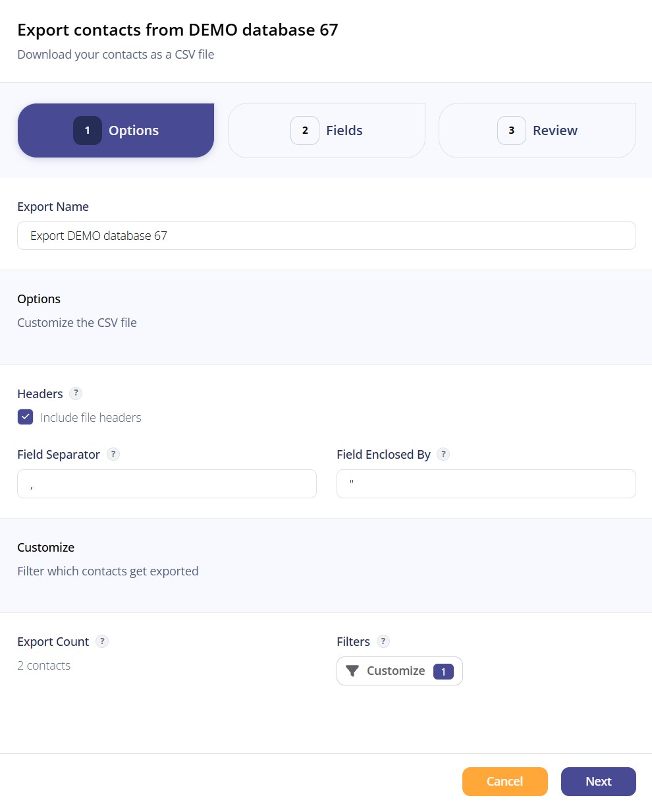652x812 pixels.
Task: Switch to the Review step tab
Action: (x=537, y=130)
